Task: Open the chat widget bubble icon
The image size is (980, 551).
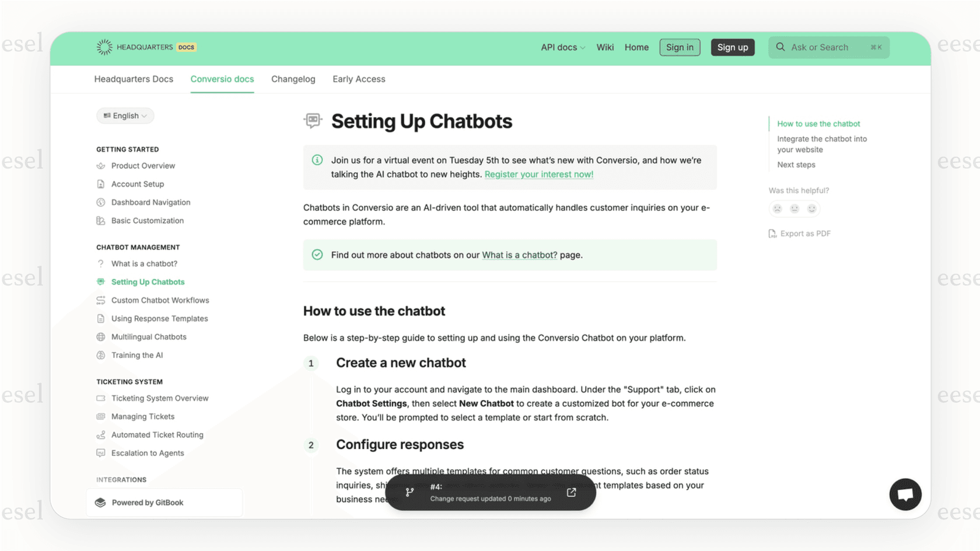Action: tap(905, 494)
